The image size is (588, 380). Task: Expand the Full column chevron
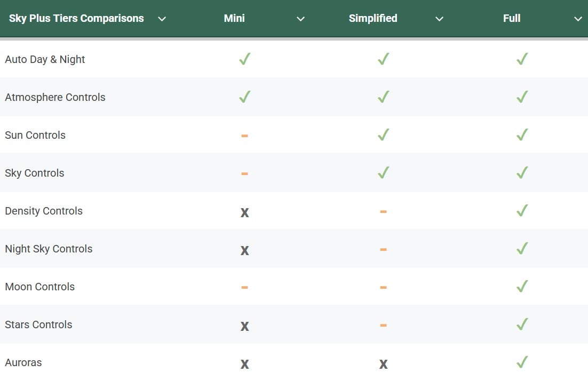pyautogui.click(x=578, y=19)
